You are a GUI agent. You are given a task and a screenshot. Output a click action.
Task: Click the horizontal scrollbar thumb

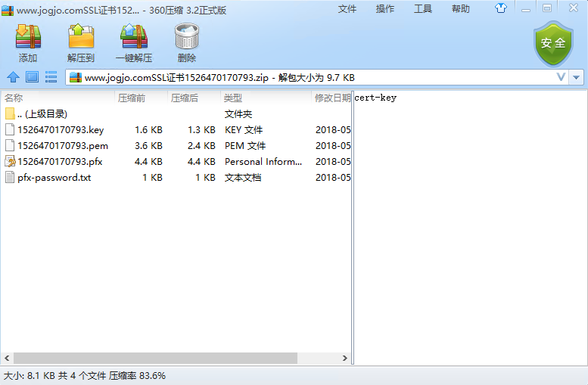156,358
